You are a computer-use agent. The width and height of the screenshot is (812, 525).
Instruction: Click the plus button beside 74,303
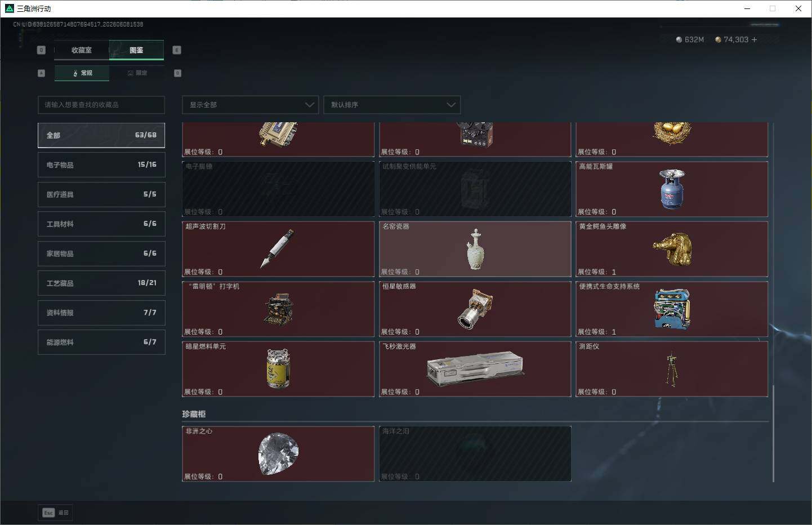pos(754,39)
